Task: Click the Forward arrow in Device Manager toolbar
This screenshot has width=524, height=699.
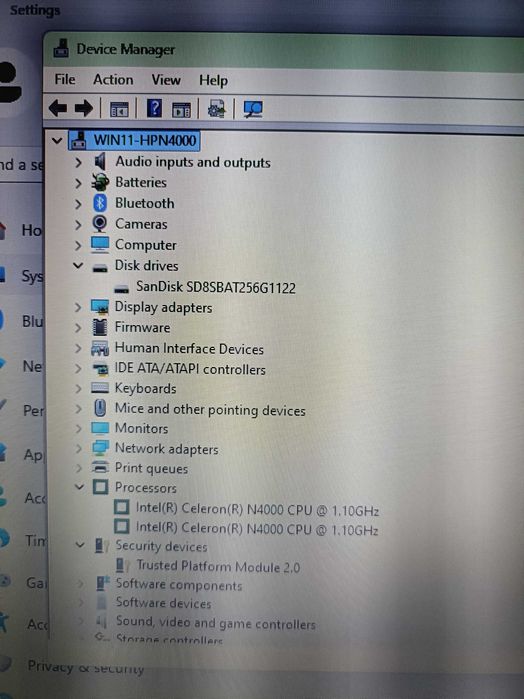Action: (x=84, y=108)
